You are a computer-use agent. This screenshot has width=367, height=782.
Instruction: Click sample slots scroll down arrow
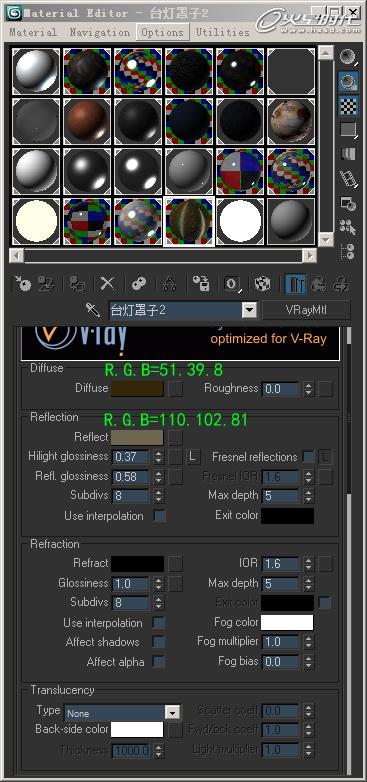tap(326, 240)
